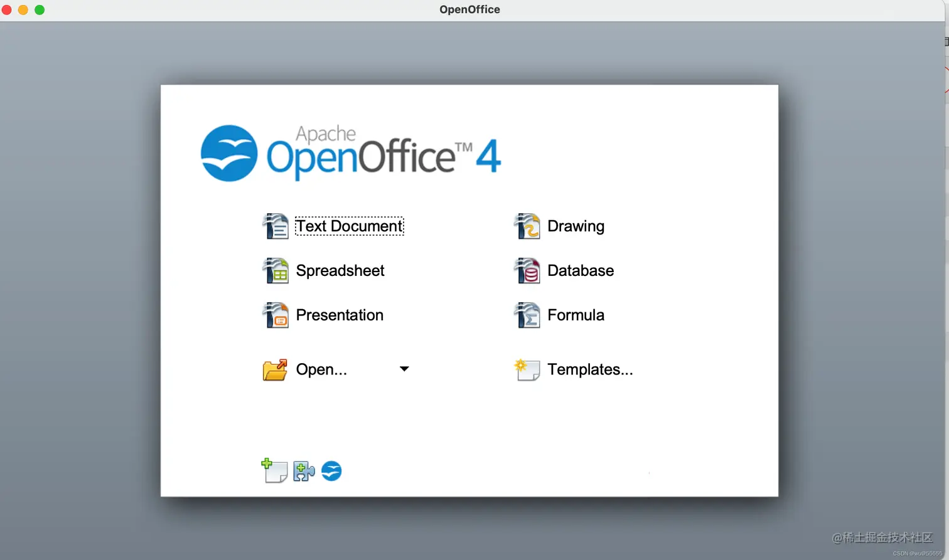
Task: Get new templates via green-plus page icon
Action: pyautogui.click(x=274, y=470)
